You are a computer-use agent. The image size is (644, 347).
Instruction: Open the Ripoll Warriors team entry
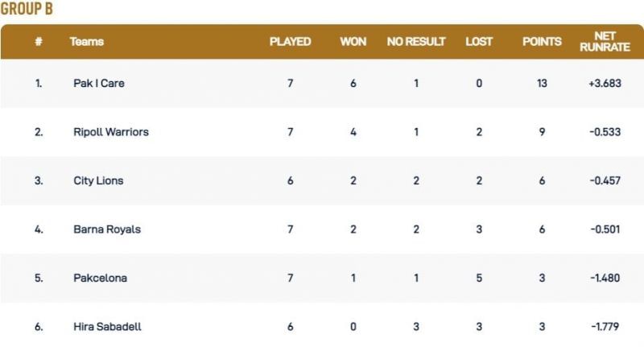(x=110, y=132)
